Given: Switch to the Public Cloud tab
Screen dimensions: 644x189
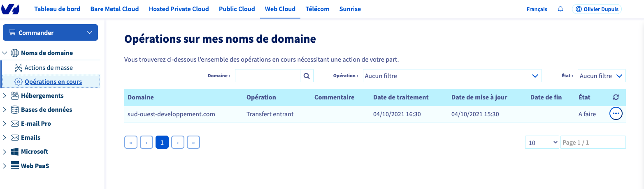Looking at the screenshot, I should point(237,9).
